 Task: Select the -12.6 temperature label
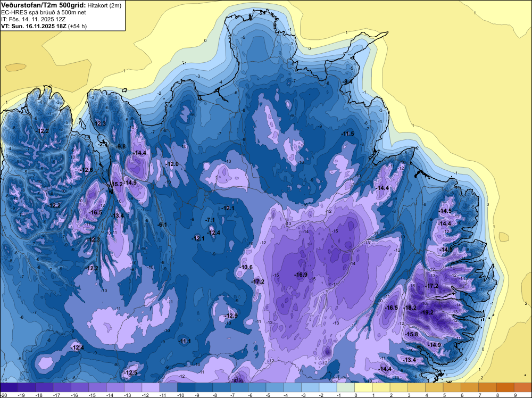coord(86,170)
